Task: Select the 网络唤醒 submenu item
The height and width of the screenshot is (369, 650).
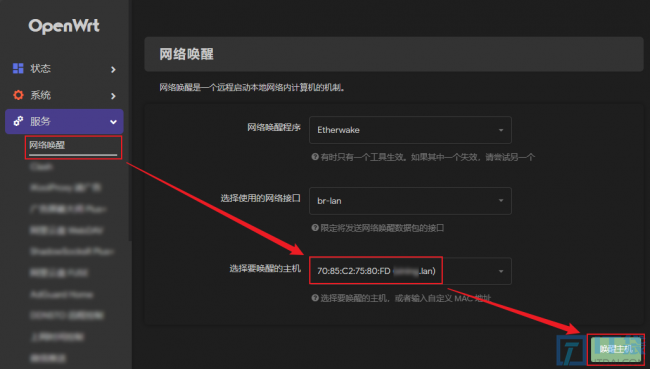Action: click(x=73, y=146)
